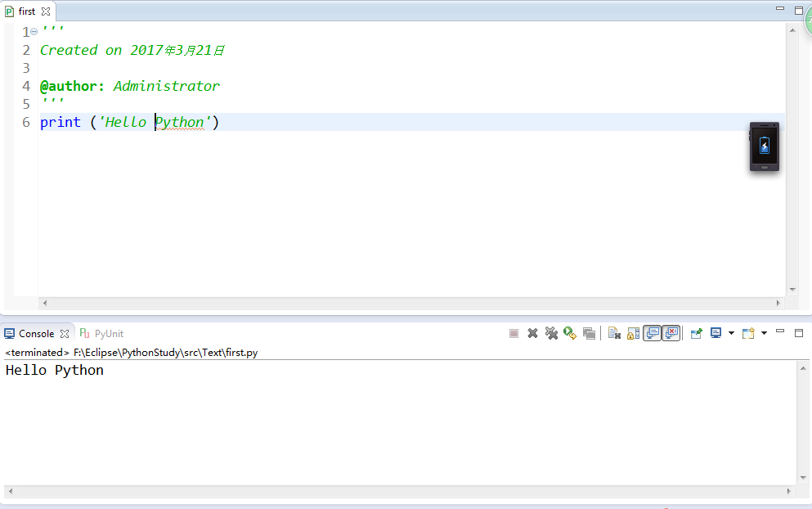Click the 'Hello Python' console output
The width and height of the screenshot is (812, 509).
pos(54,370)
